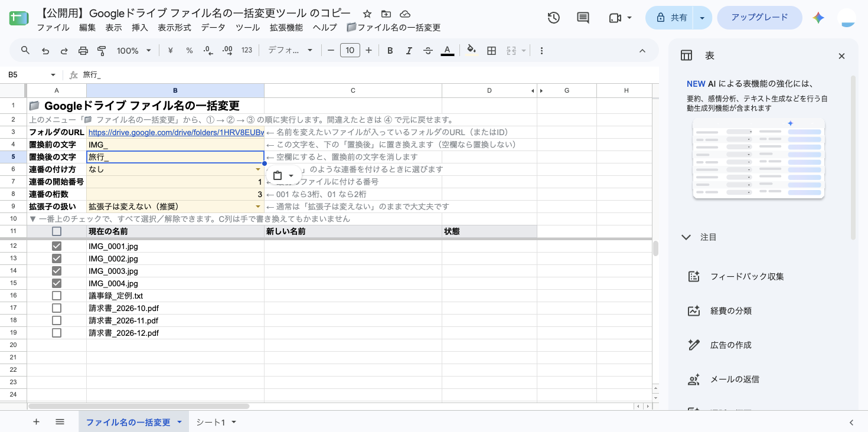The image size is (868, 432).
Task: Click the sheet's vertical scrollbar thumb
Action: tap(655, 248)
